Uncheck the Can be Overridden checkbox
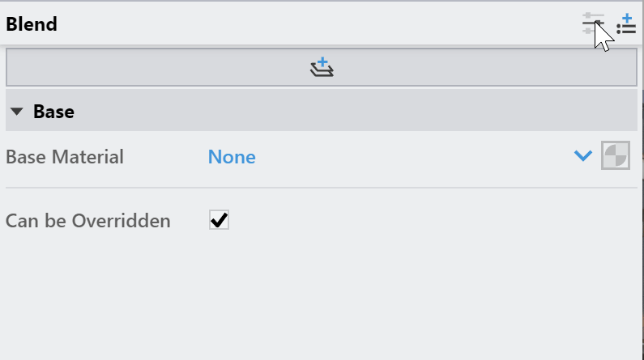The height and width of the screenshot is (360, 644). 219,220
